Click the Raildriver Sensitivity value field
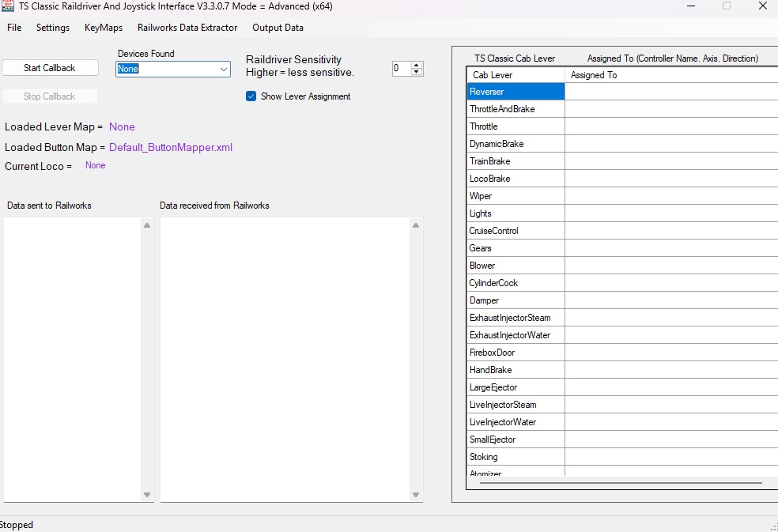The width and height of the screenshot is (778, 532). 402,69
